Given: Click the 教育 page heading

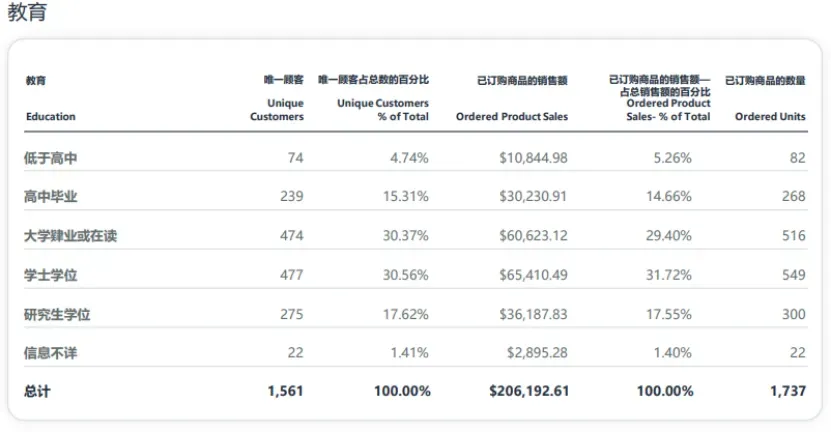Looking at the screenshot, I should [x=27, y=12].
